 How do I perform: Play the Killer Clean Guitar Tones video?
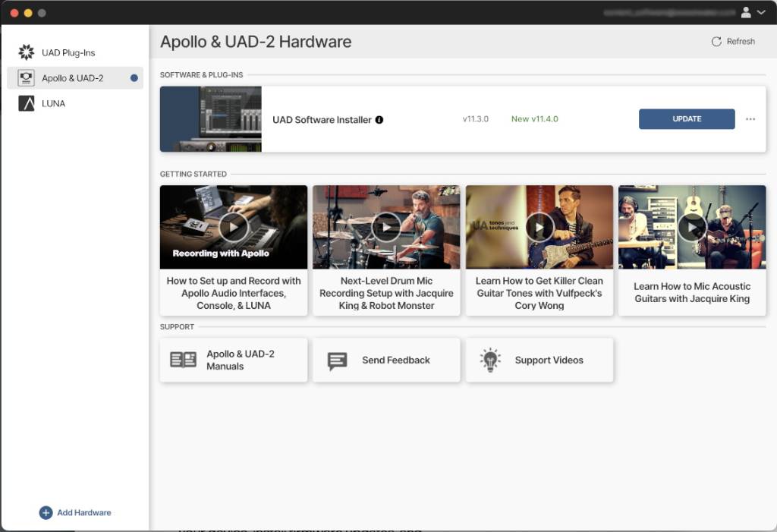click(539, 226)
